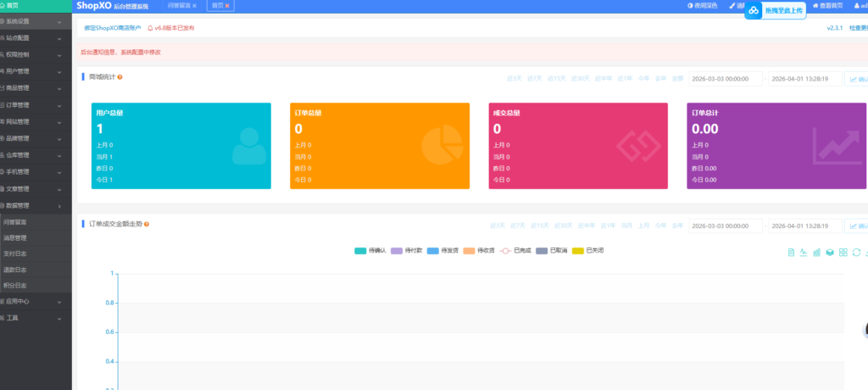
Task: Collapse the 数据管理 sidebar menu
Action: (36, 205)
